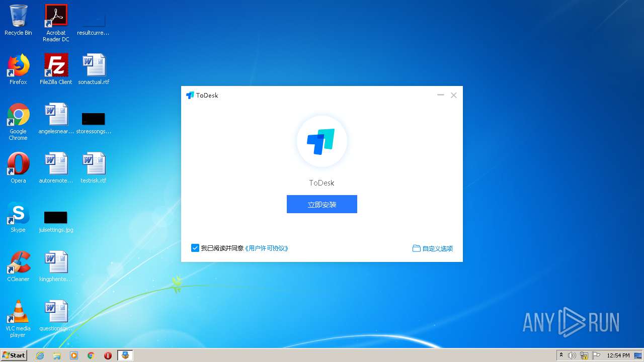
Task: Click the Show desktop button
Action: point(639,355)
